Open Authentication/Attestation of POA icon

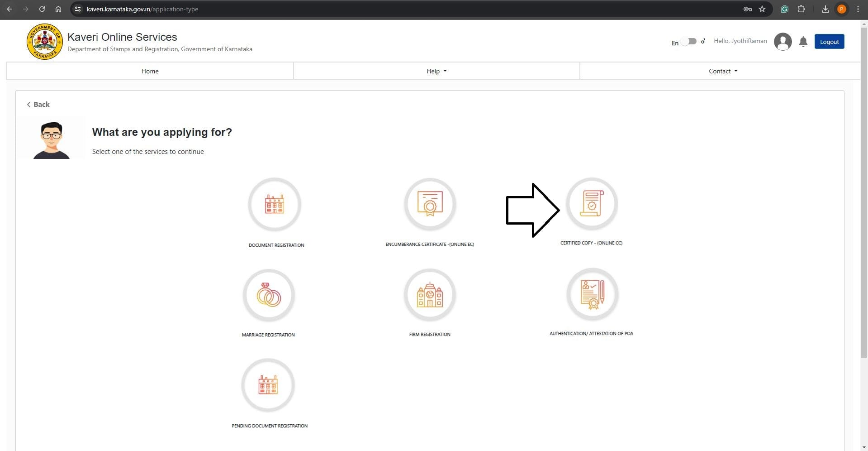coord(592,294)
